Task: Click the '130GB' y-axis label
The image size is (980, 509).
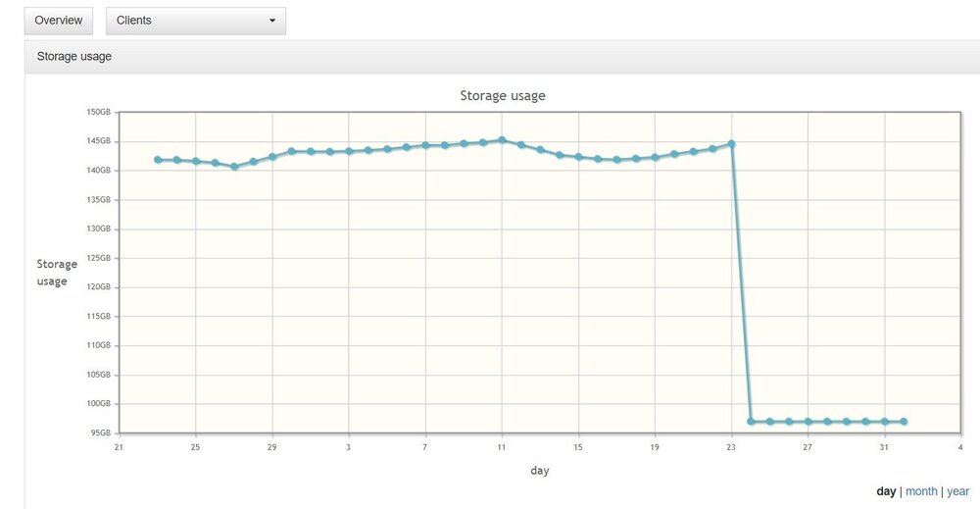Action: (98, 229)
